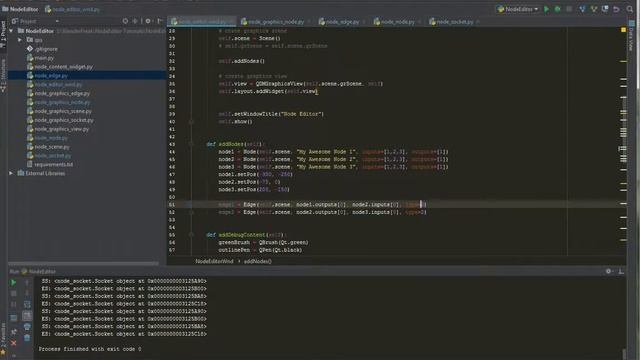Open requirements.txt in project tree
Viewport: 640px width, 360px height.
53,164
